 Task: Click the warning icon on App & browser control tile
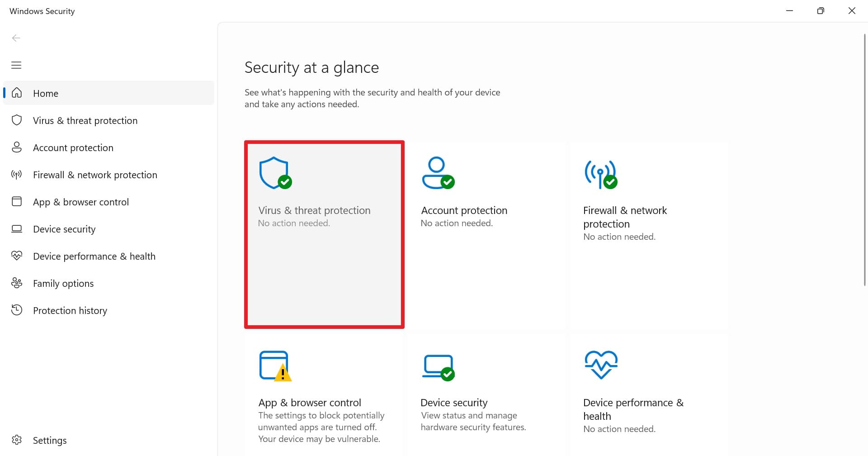point(283,374)
